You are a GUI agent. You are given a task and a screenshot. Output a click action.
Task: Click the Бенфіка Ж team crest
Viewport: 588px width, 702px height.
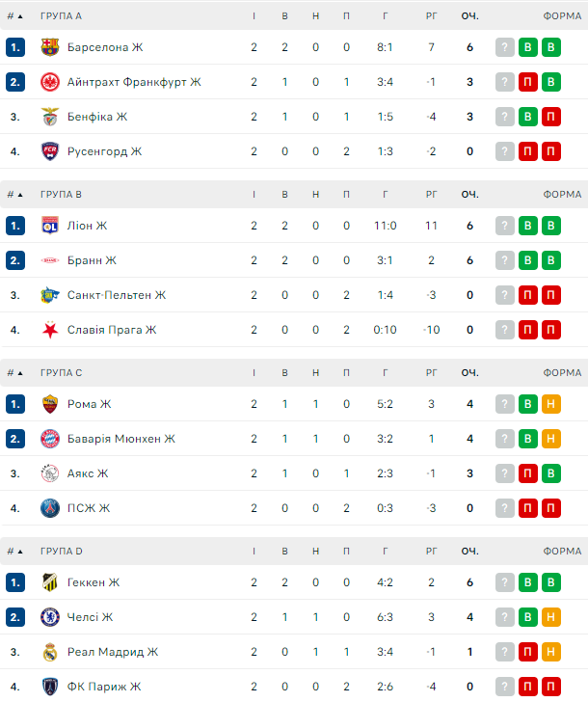[50, 117]
